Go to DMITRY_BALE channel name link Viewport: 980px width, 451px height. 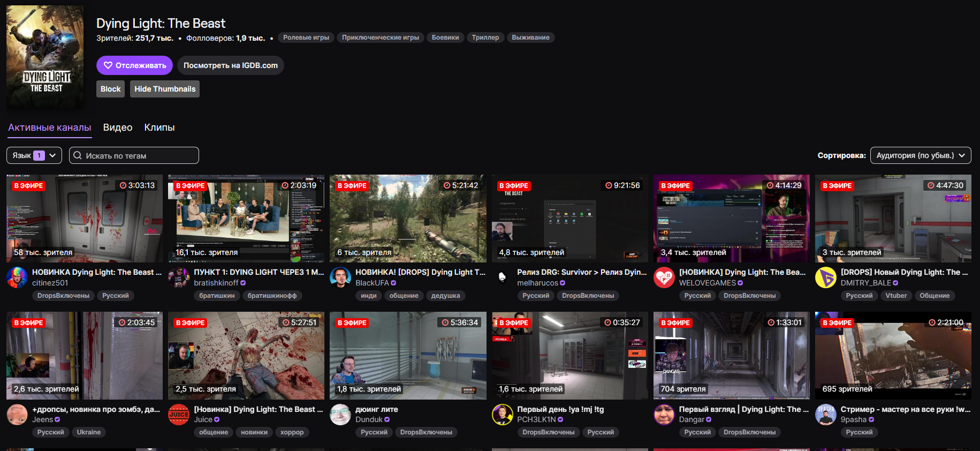click(x=866, y=283)
